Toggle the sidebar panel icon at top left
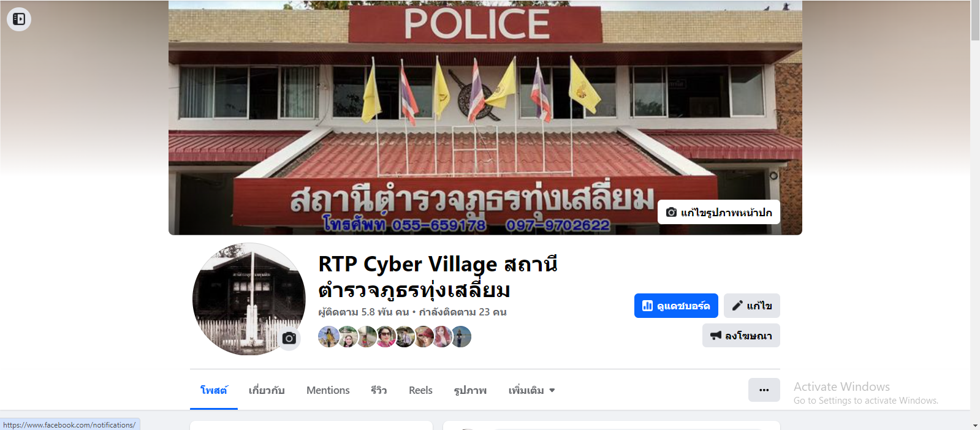The image size is (980, 430). tap(19, 19)
